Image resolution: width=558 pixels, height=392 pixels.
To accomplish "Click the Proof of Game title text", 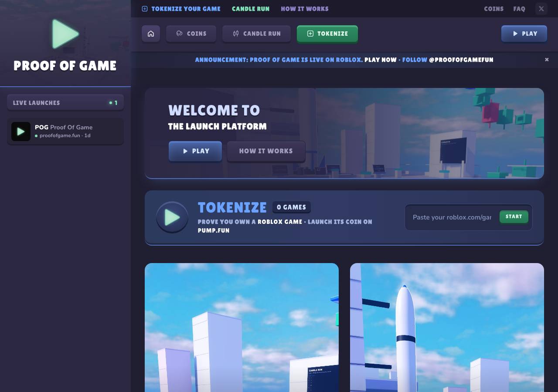I will click(x=65, y=66).
